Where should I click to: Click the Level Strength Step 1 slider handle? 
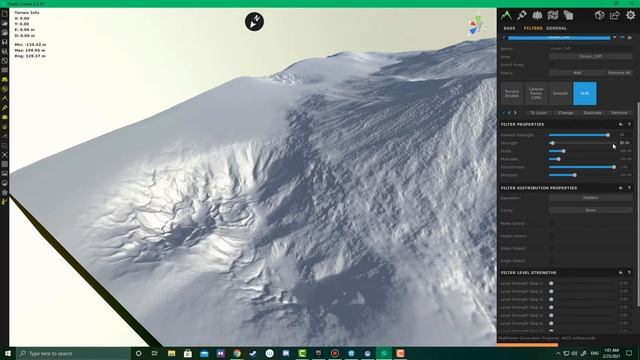click(x=551, y=283)
